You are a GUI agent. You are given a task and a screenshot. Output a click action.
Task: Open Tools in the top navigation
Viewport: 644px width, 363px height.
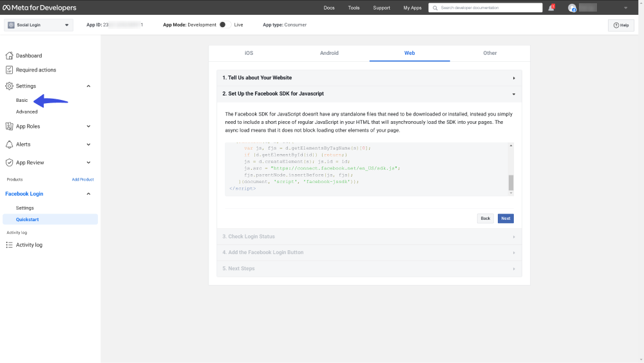[354, 8]
